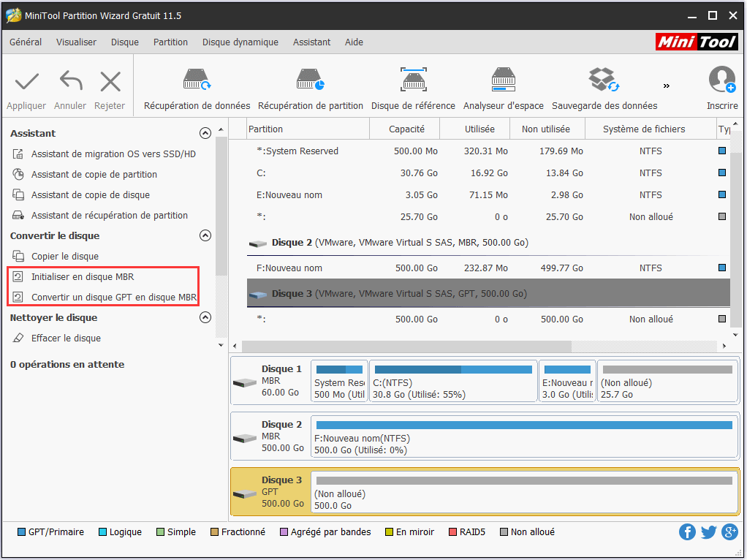Viewport: 747px width, 560px height.
Task: Open the Partition menu
Action: tap(170, 42)
